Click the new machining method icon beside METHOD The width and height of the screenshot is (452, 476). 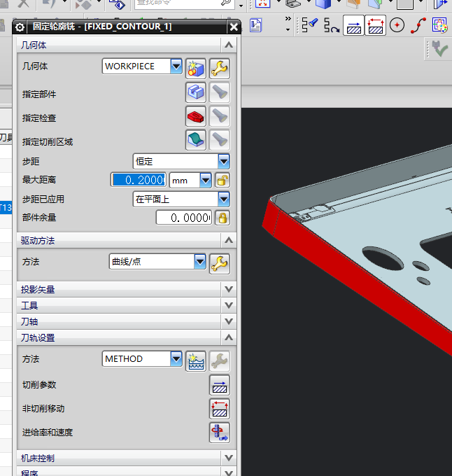coord(196,361)
